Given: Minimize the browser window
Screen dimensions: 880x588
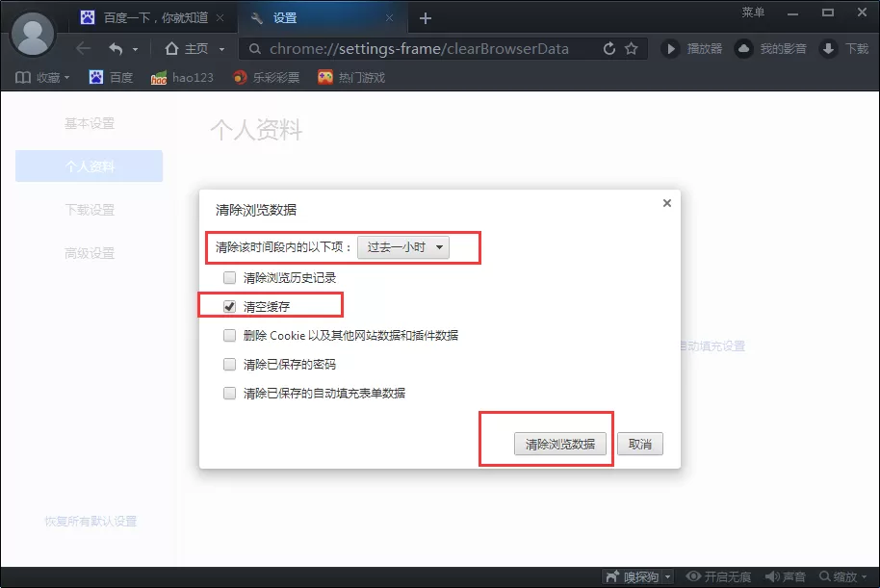Looking at the screenshot, I should coord(792,13).
